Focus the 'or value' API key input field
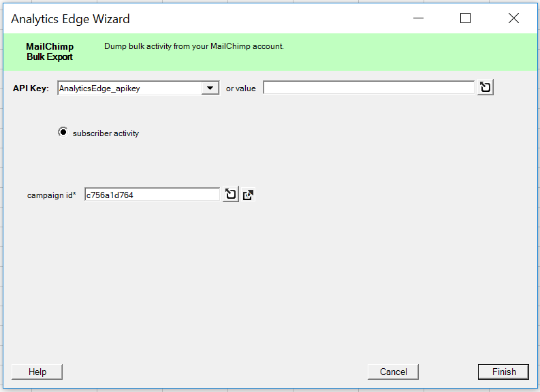 click(369, 87)
